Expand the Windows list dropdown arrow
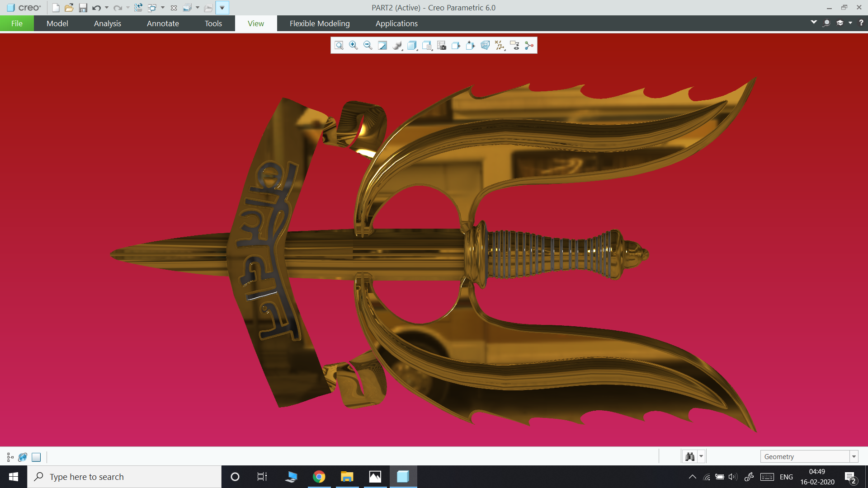Screen dimensions: 868x488 tap(163, 8)
